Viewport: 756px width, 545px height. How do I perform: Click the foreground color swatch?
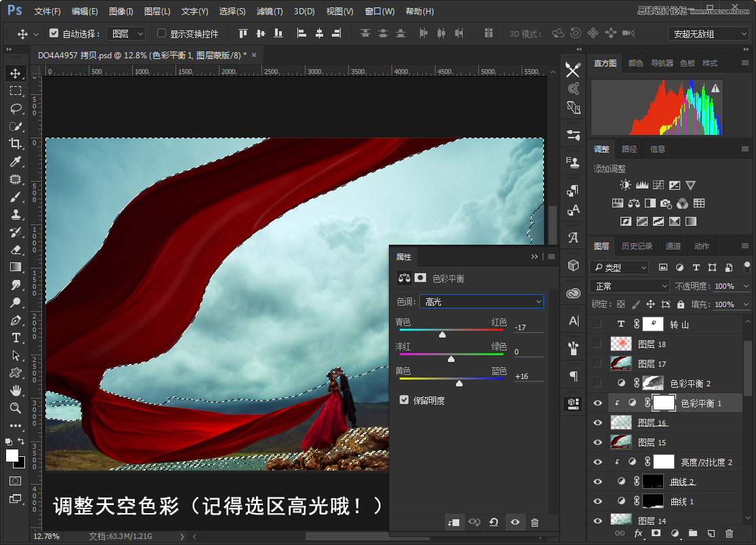tap(12, 456)
